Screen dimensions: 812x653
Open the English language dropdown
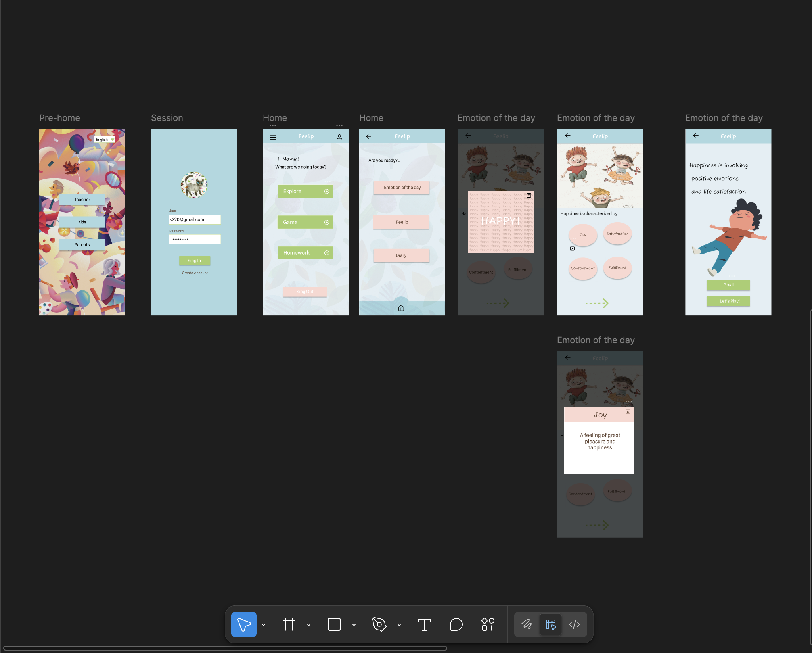105,140
